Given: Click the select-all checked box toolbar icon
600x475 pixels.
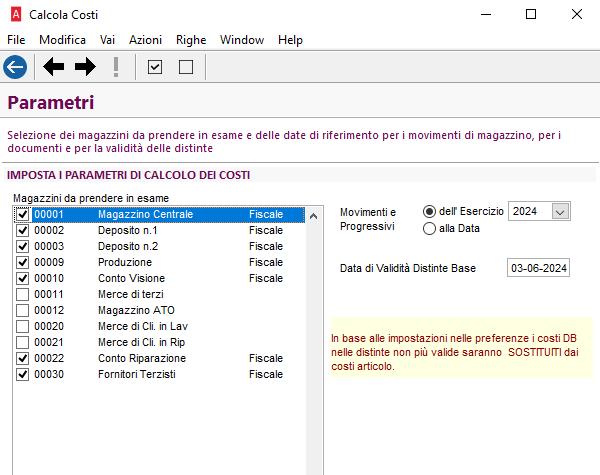Looking at the screenshot, I should 155,67.
